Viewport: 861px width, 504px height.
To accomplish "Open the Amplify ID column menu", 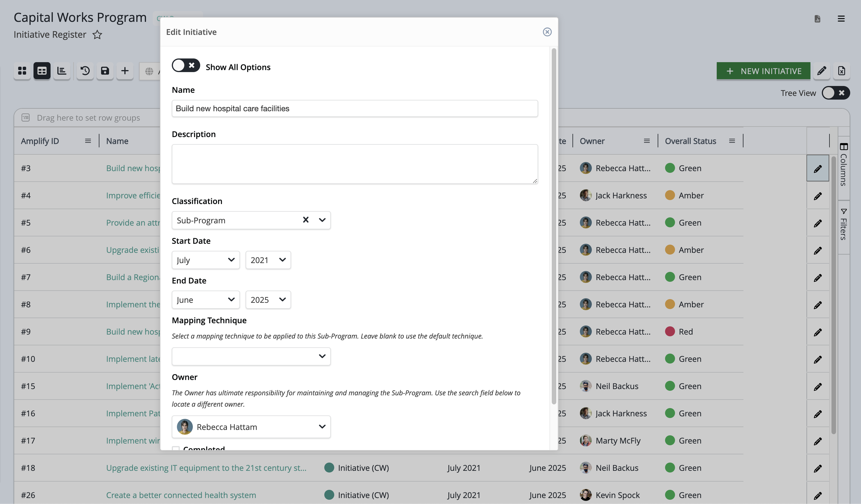I will 88,141.
